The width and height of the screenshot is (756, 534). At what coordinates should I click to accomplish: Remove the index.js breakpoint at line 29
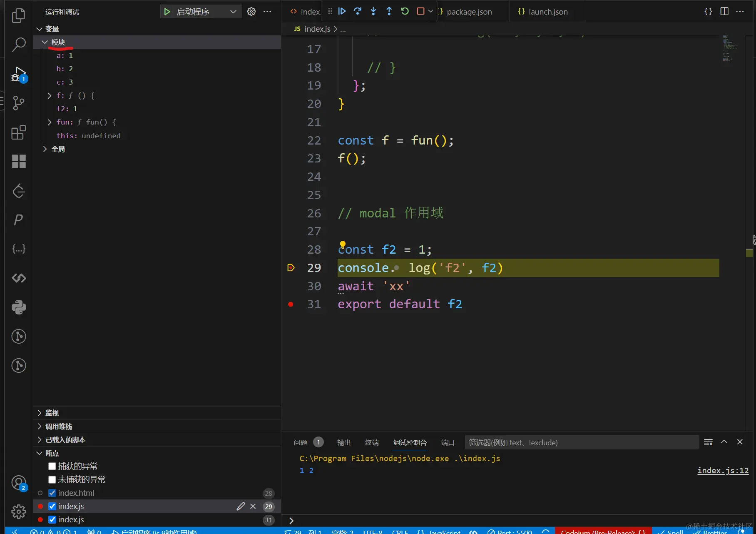(253, 506)
